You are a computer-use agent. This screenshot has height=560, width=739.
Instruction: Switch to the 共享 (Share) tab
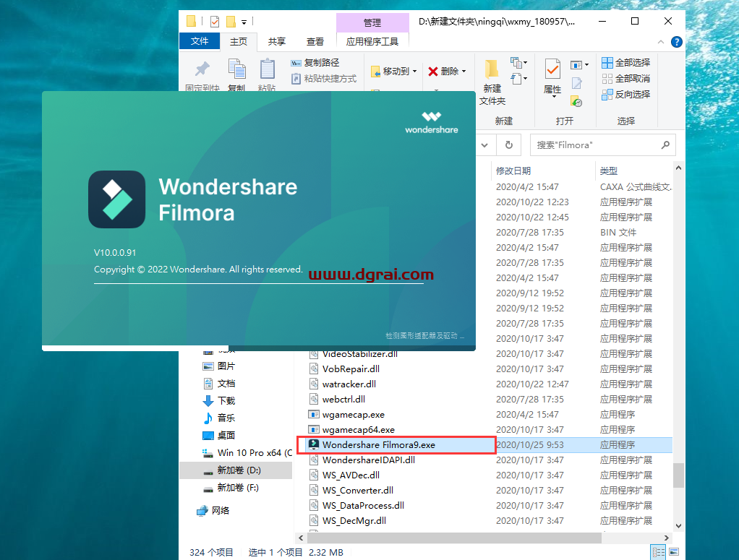(x=277, y=41)
